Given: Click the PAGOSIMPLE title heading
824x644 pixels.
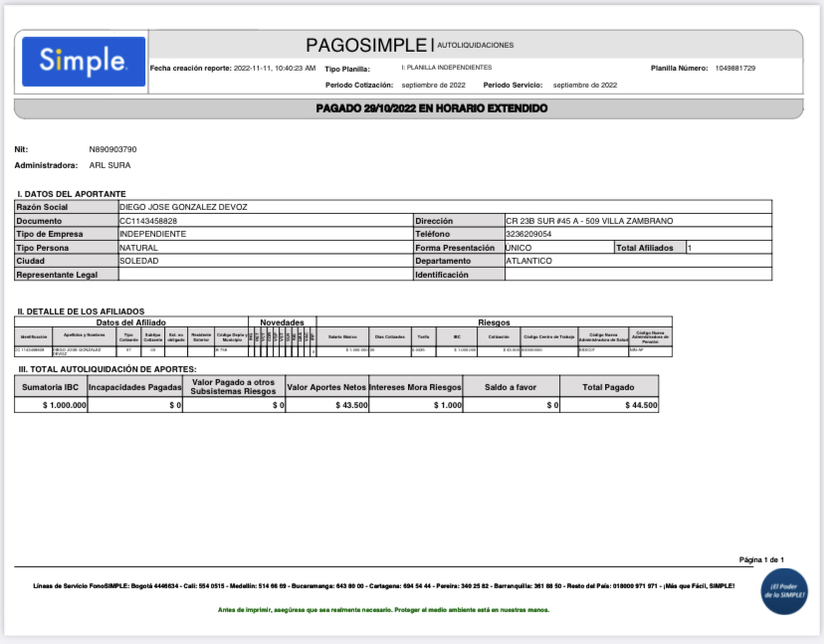Looking at the screenshot, I should pos(366,45).
